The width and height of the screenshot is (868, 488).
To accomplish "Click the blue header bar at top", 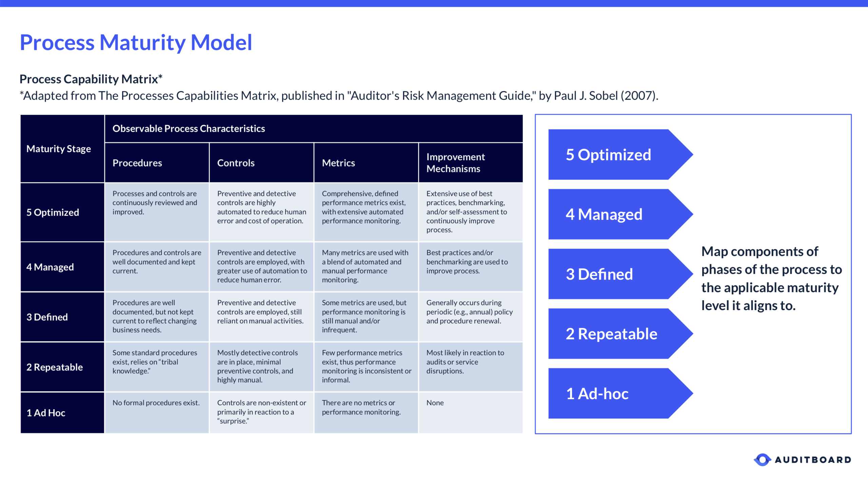I will point(434,4).
